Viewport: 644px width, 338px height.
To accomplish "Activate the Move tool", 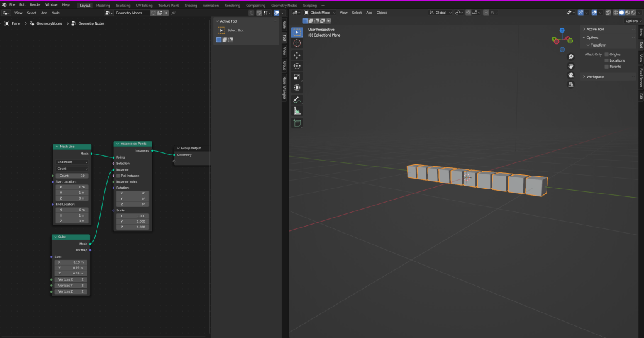I will [297, 55].
